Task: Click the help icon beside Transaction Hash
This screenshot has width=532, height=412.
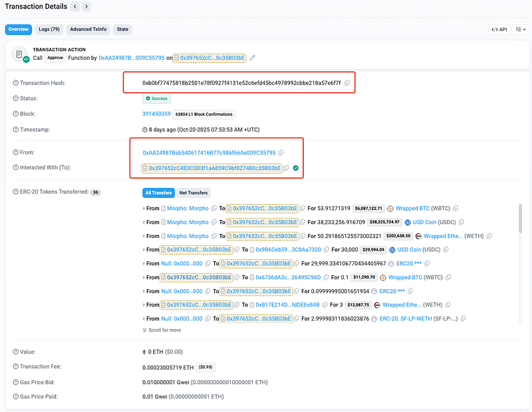Action: [15, 83]
